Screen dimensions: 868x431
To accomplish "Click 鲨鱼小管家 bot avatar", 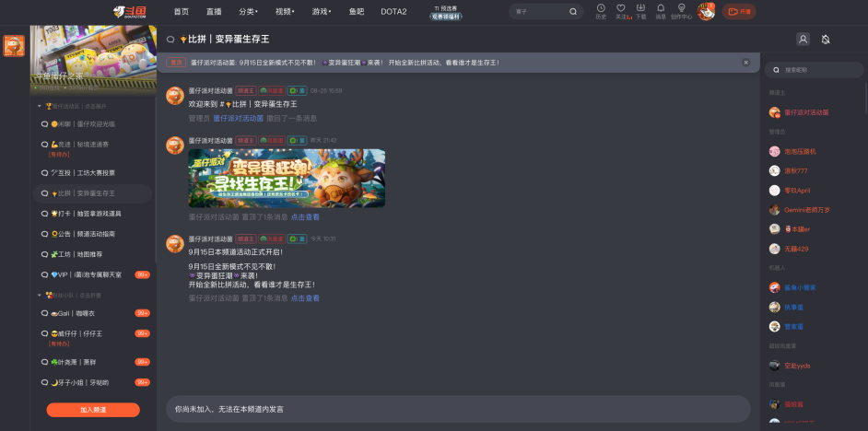I will 774,287.
